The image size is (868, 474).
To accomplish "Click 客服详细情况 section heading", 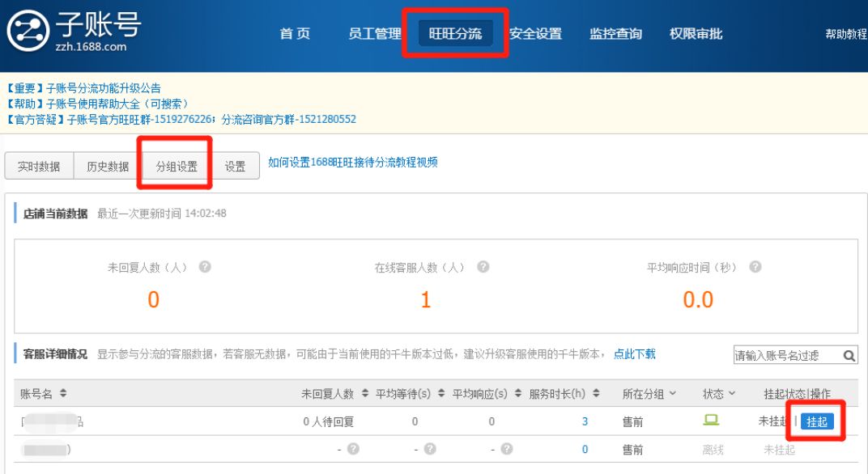I will (55, 354).
